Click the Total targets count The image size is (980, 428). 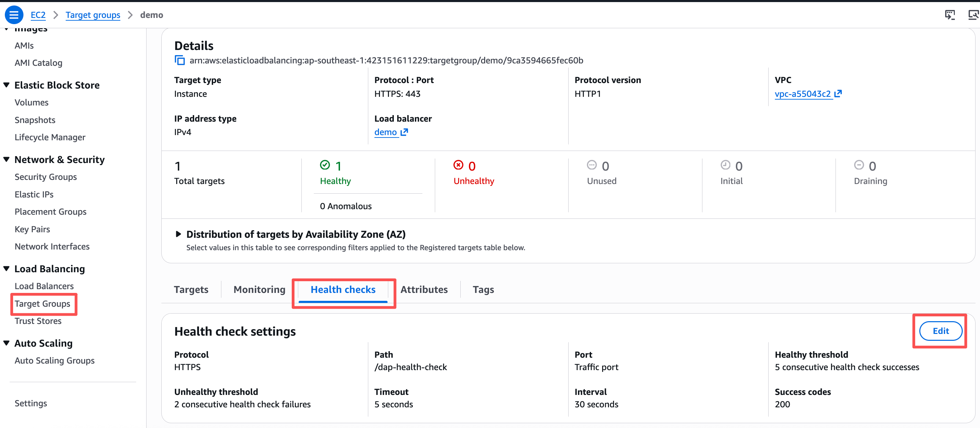pyautogui.click(x=178, y=166)
